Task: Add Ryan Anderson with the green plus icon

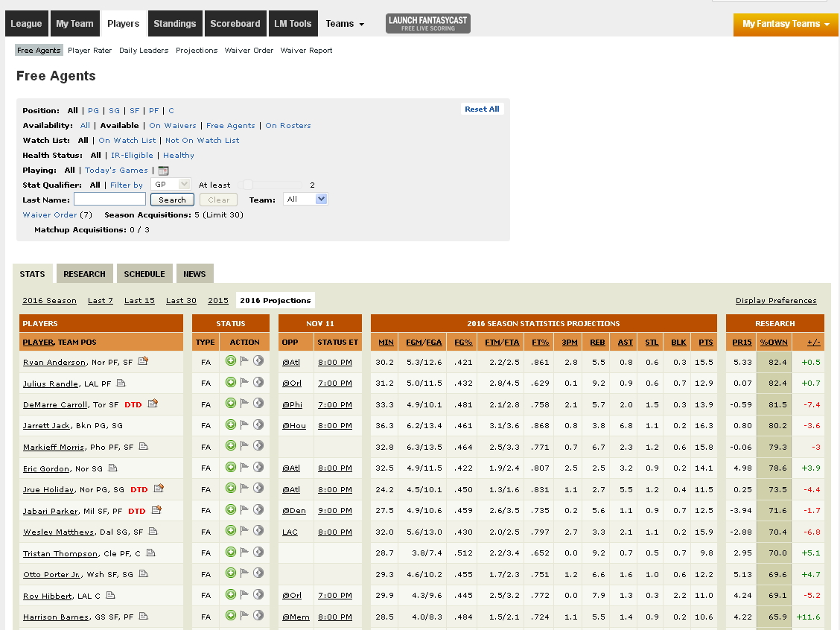Action: [230, 361]
